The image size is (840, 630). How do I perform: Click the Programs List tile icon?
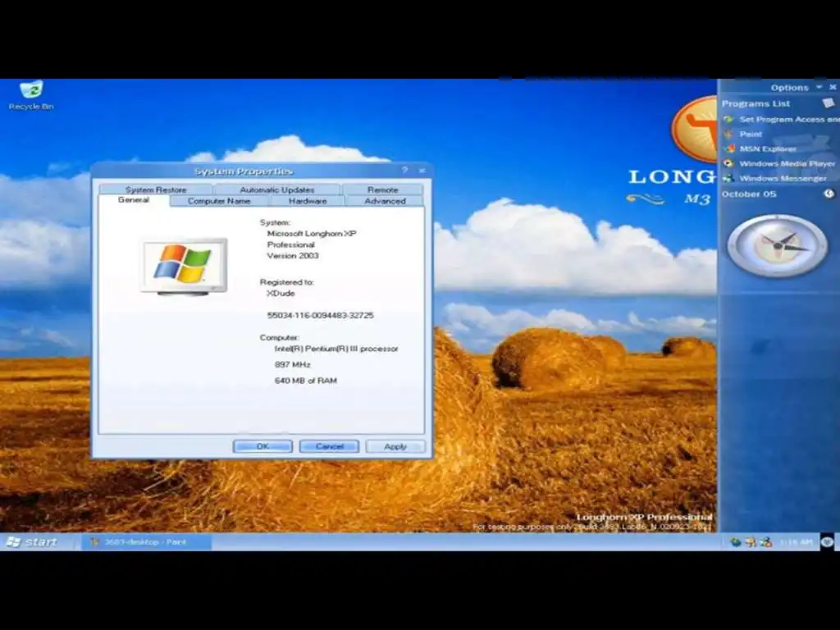click(x=829, y=103)
